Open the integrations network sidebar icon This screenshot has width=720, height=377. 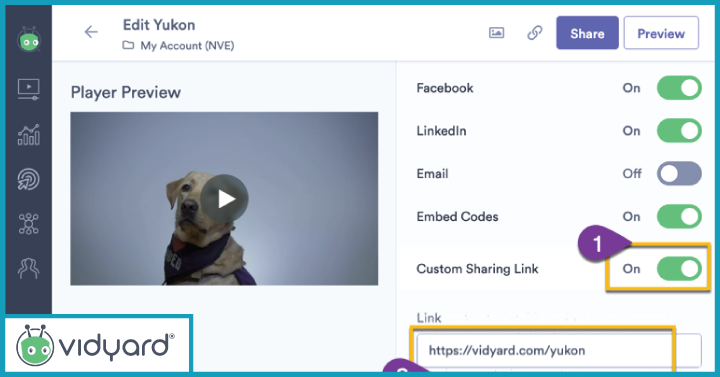click(28, 224)
